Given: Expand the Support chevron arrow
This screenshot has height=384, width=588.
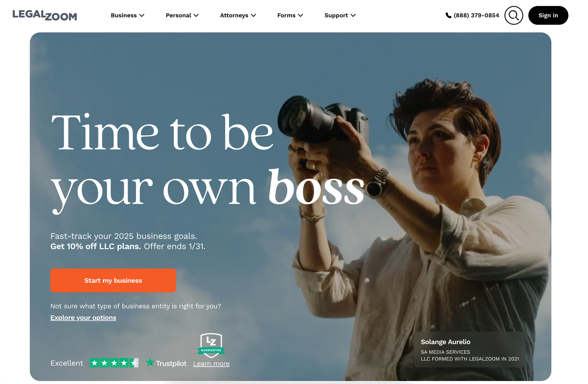Looking at the screenshot, I should click(353, 15).
